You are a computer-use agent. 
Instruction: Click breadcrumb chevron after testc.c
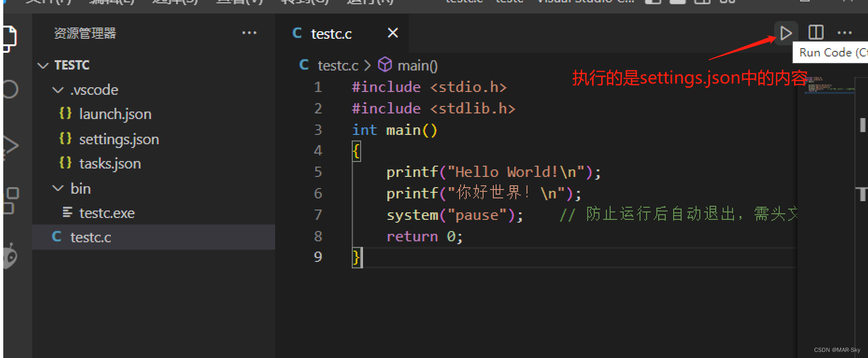click(368, 65)
